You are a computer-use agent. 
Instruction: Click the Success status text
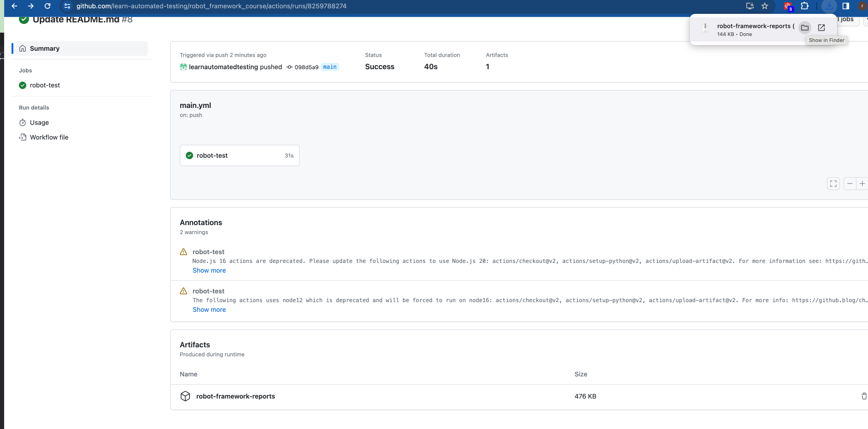[380, 67]
